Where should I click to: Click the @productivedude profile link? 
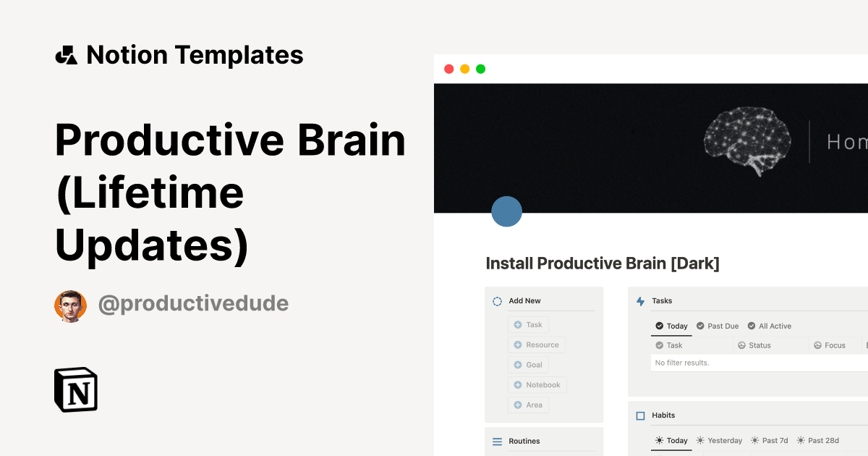pos(193,303)
